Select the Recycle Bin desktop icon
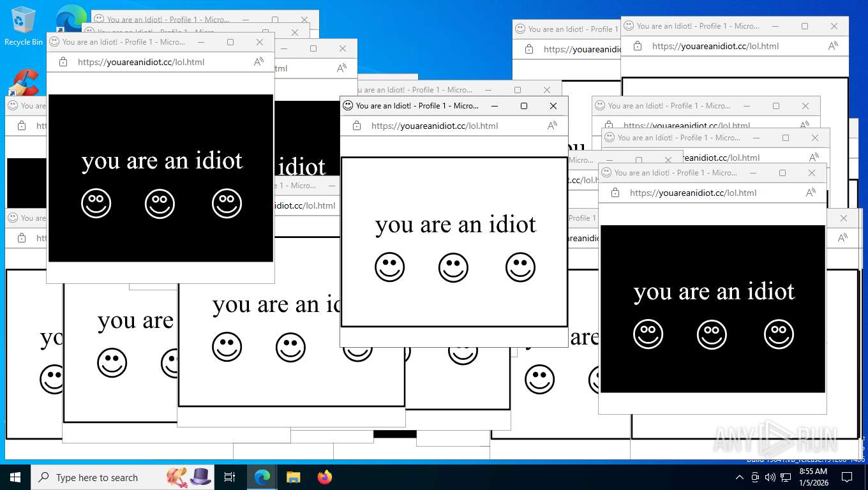This screenshot has width=868, height=490. (24, 26)
